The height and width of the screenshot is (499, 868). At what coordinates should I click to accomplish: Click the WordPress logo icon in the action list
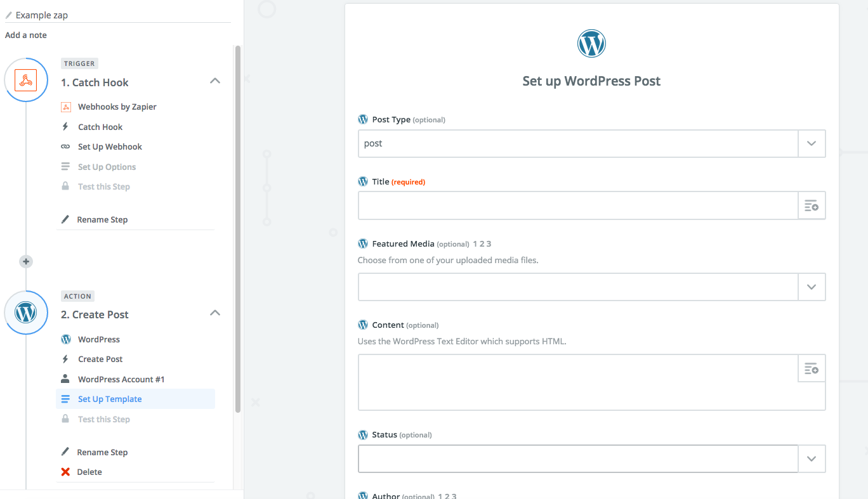66,339
